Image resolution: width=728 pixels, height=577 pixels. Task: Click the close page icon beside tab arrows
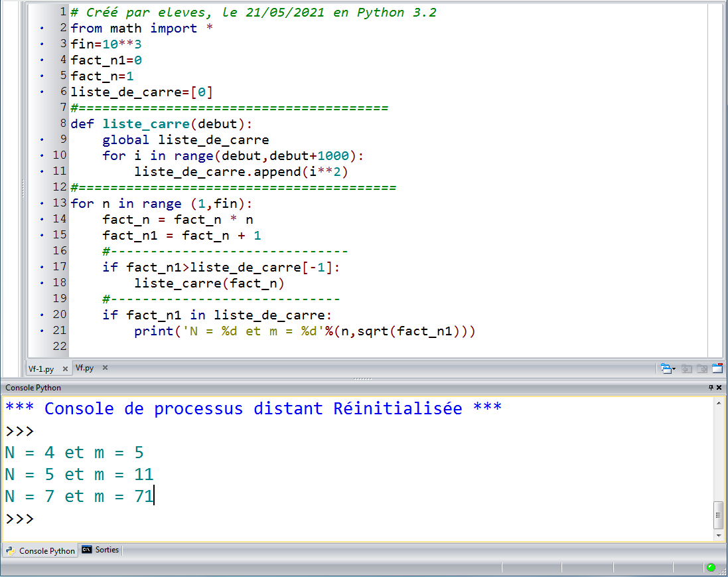[x=717, y=368]
